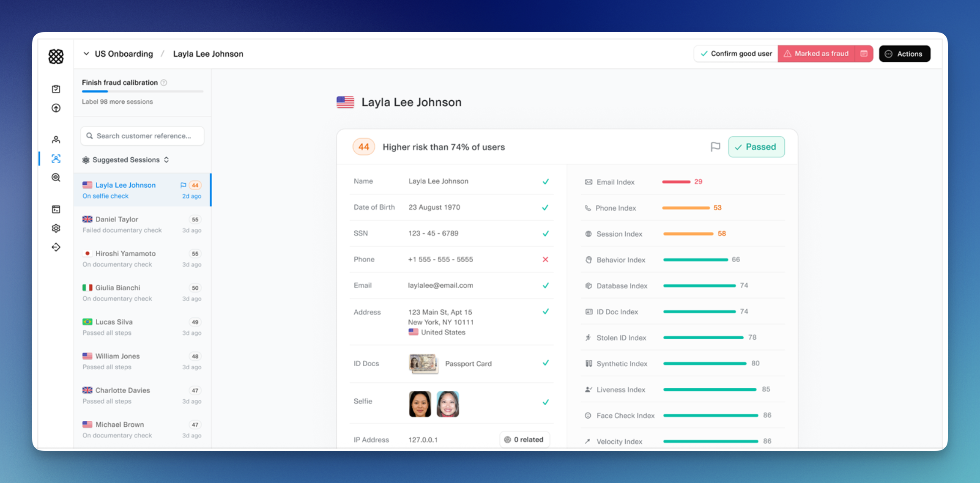Toggle Confirm good user
This screenshot has width=980, height=483.
pos(736,54)
